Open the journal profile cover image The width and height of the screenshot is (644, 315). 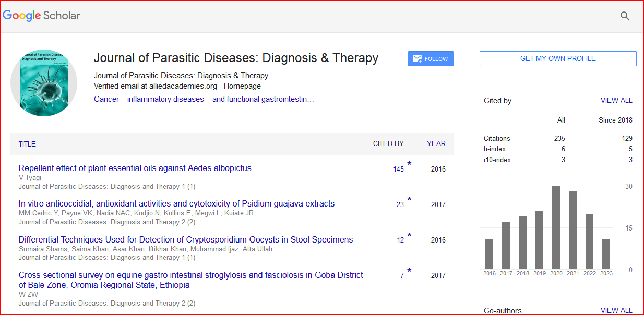point(44,83)
